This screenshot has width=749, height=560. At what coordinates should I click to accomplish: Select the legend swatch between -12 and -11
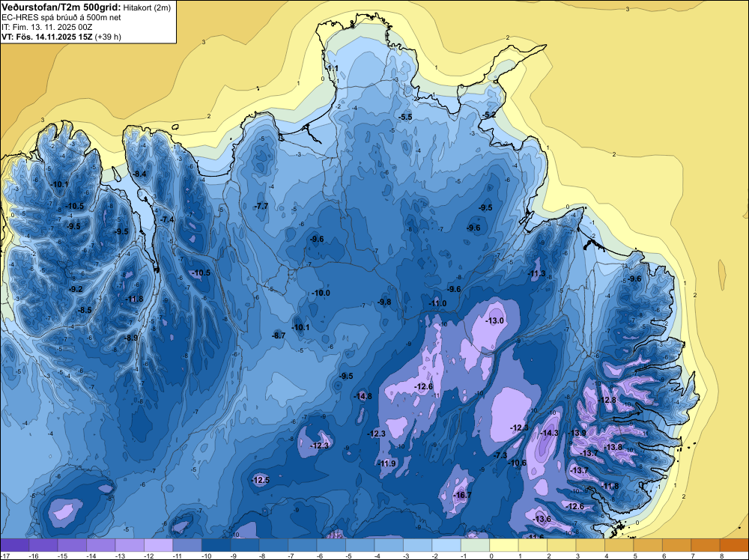pyautogui.click(x=187, y=545)
